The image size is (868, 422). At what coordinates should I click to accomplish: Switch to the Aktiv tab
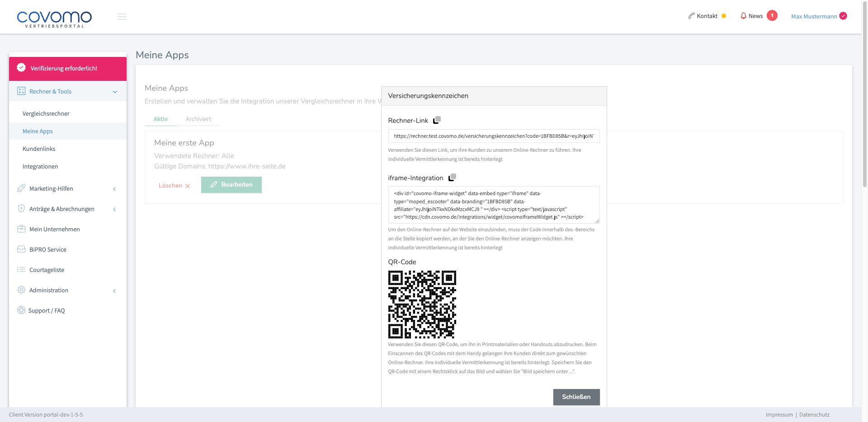point(160,119)
